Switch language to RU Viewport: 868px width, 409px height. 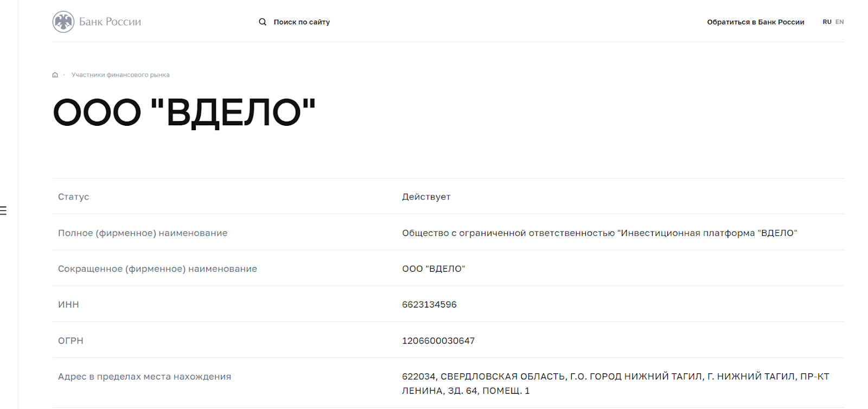(827, 22)
